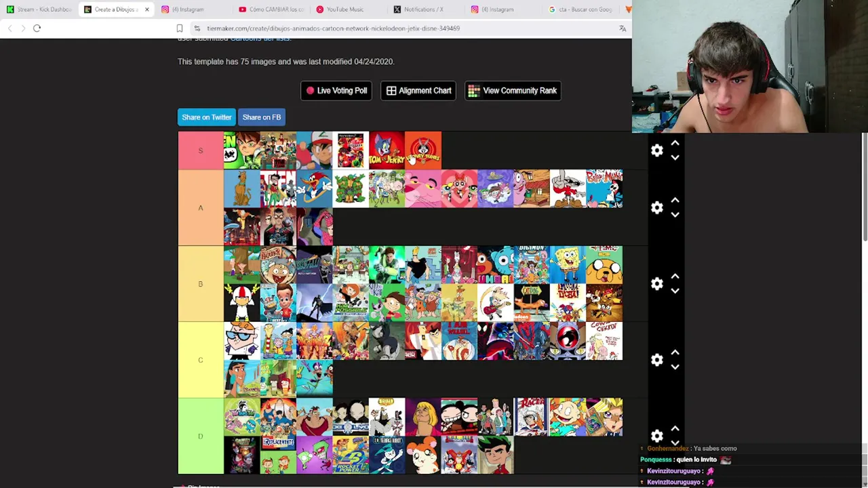Viewport: 868px width, 488px height.
Task: Select Adventure Time Jake image
Action: pyautogui.click(x=604, y=264)
